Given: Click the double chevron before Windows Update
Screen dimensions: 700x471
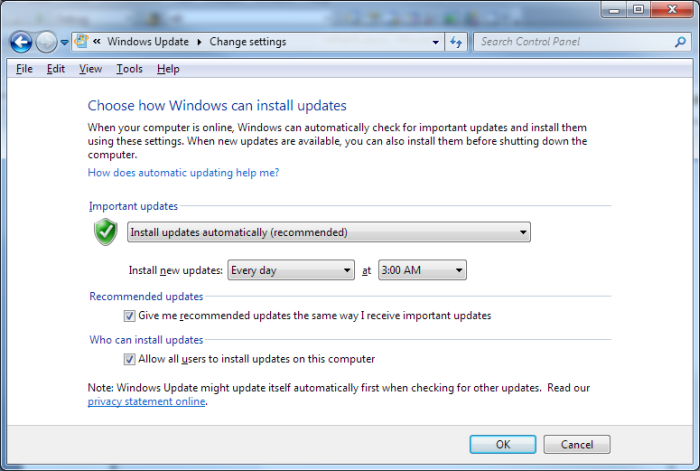Looking at the screenshot, I should [x=96, y=42].
